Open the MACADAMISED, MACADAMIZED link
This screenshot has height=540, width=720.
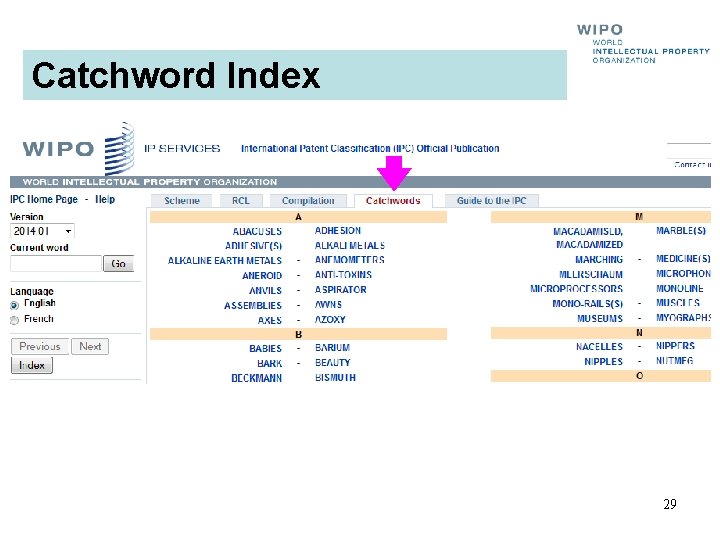coord(588,238)
